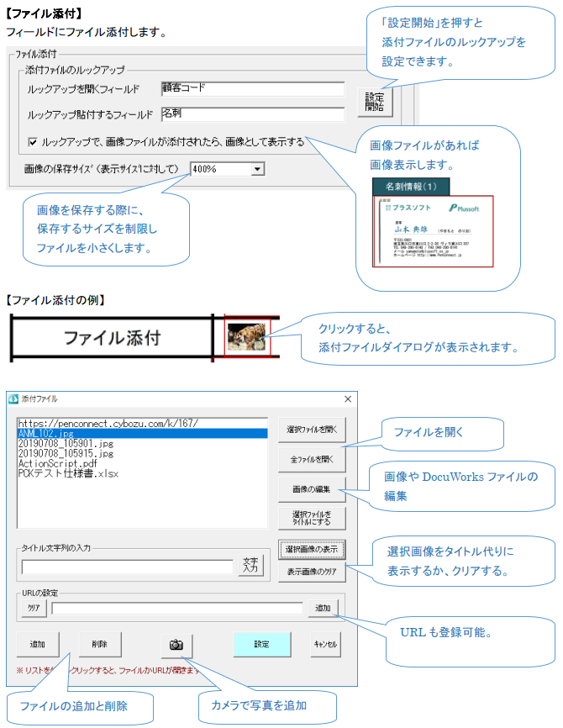Click 選択画像の表示 button
Image resolution: width=563 pixels, height=728 pixels.
coord(312,549)
